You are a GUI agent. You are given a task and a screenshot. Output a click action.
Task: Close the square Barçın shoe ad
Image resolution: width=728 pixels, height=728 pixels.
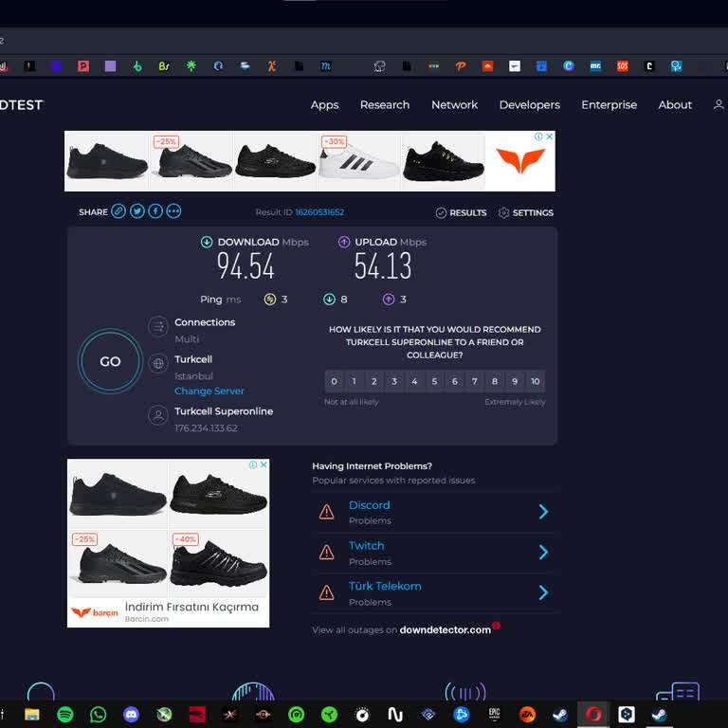pyautogui.click(x=264, y=464)
